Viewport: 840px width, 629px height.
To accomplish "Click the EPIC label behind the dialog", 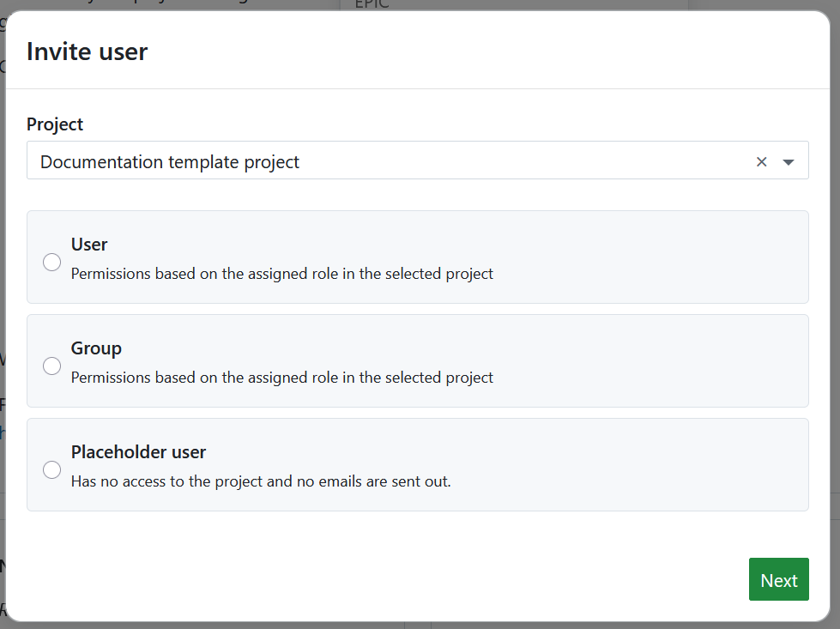I will point(369,5).
